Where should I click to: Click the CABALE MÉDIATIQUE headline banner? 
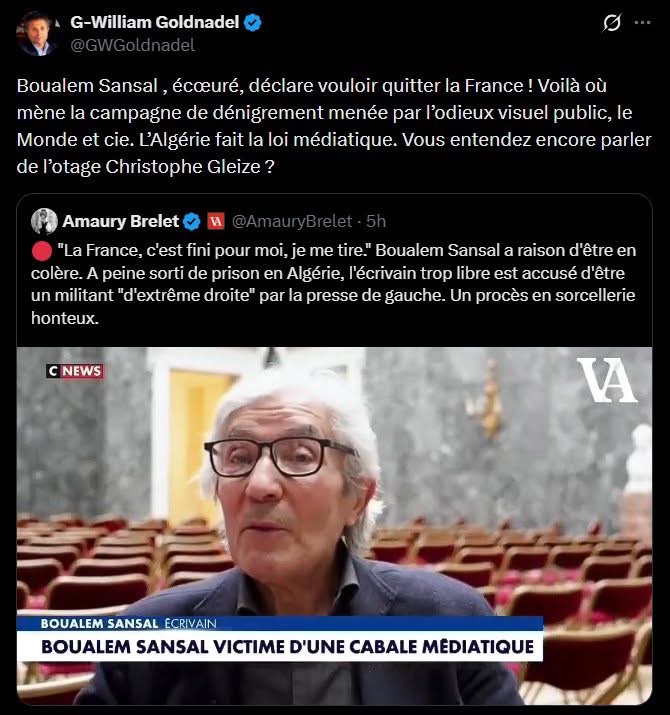287,647
